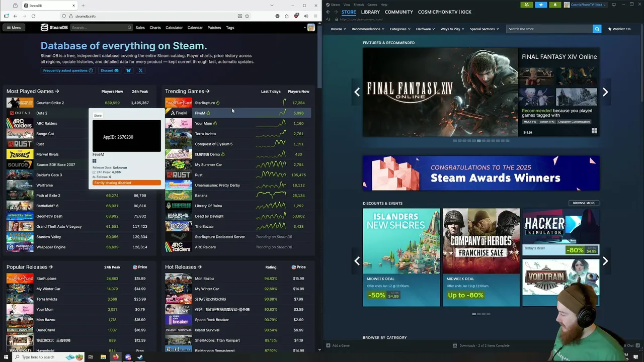Click the Frequently asked questions link
Viewport: 644px width, 362px height.
click(68, 70)
